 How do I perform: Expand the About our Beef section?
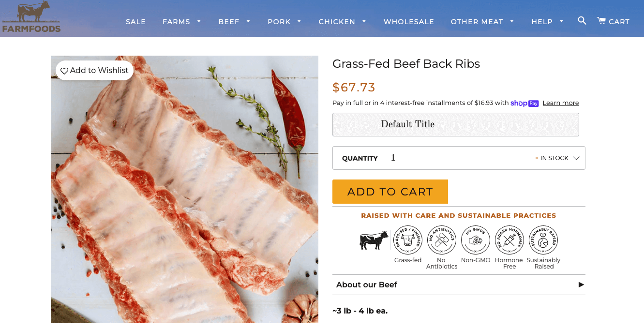(x=459, y=284)
